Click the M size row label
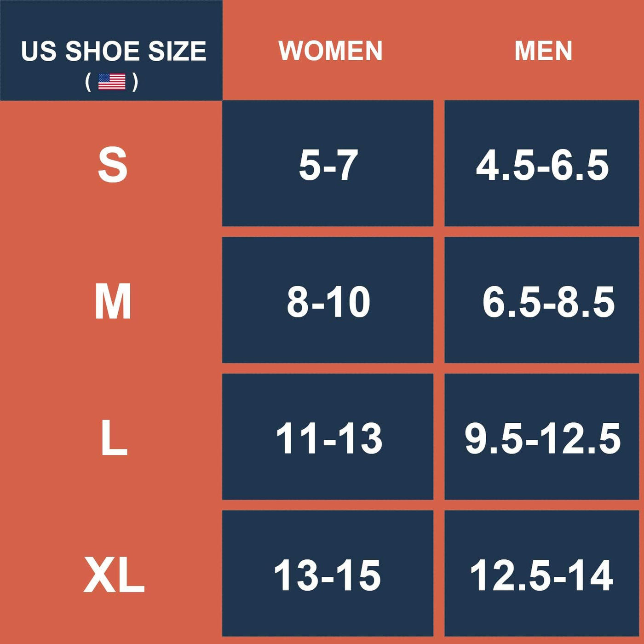The width and height of the screenshot is (644, 644). point(113,301)
